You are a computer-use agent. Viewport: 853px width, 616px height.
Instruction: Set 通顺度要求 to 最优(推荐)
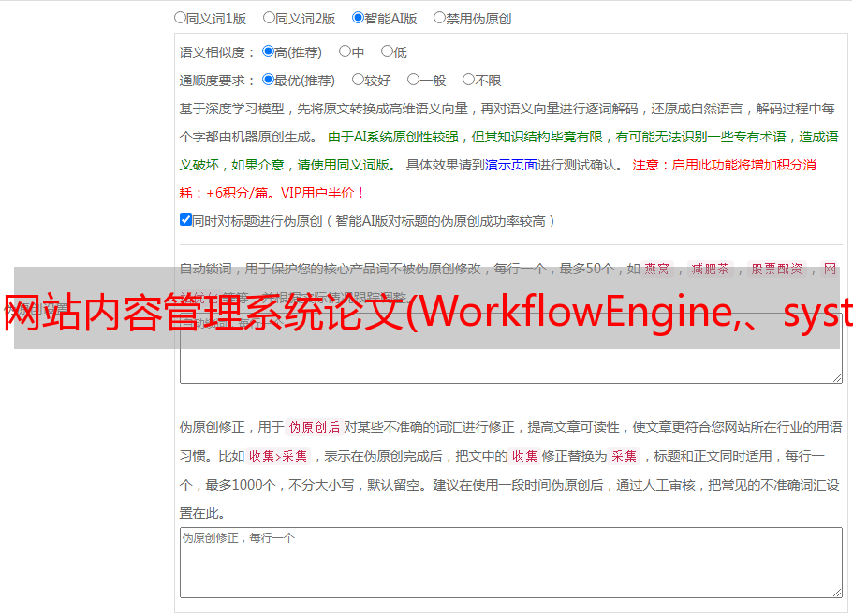(x=268, y=80)
